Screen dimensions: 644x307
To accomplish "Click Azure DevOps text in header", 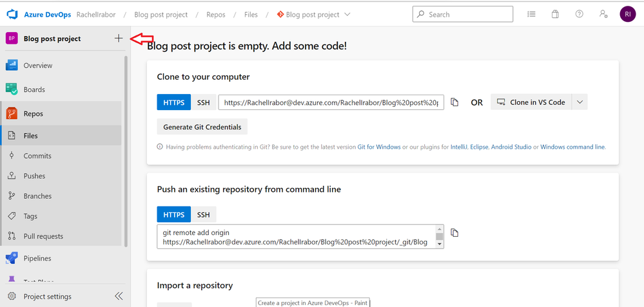I will 47,14.
